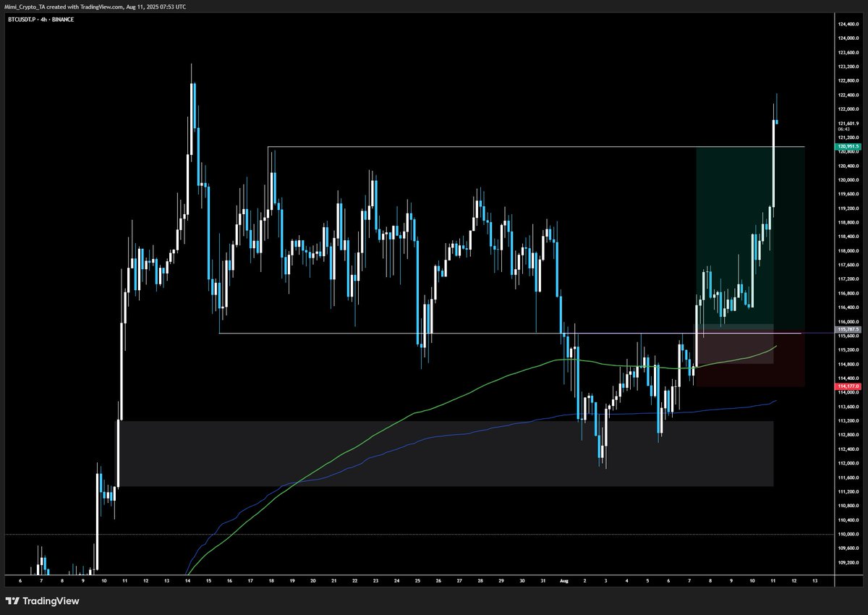Click the 110,000.0 price axis label
Viewport: 868px width, 615px height.
[847, 534]
